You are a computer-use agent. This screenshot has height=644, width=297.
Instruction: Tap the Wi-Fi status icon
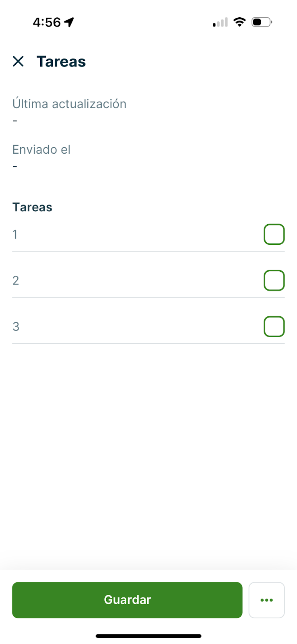pos(239,22)
